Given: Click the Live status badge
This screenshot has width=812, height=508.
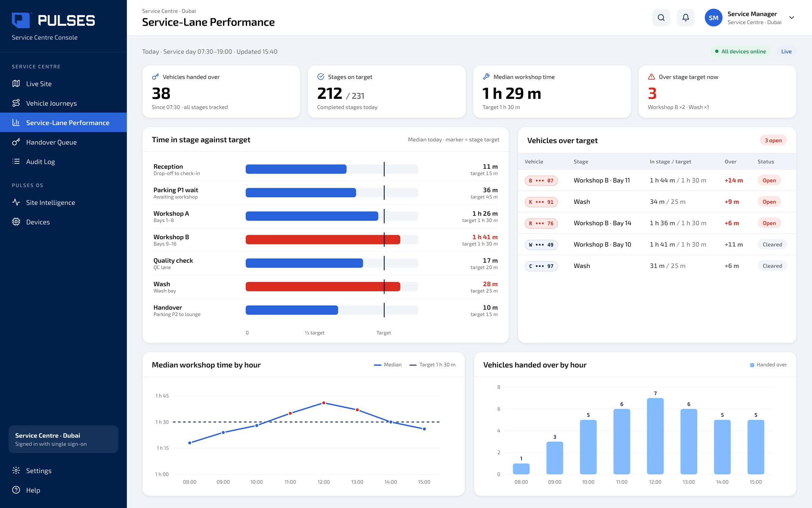Looking at the screenshot, I should point(786,51).
